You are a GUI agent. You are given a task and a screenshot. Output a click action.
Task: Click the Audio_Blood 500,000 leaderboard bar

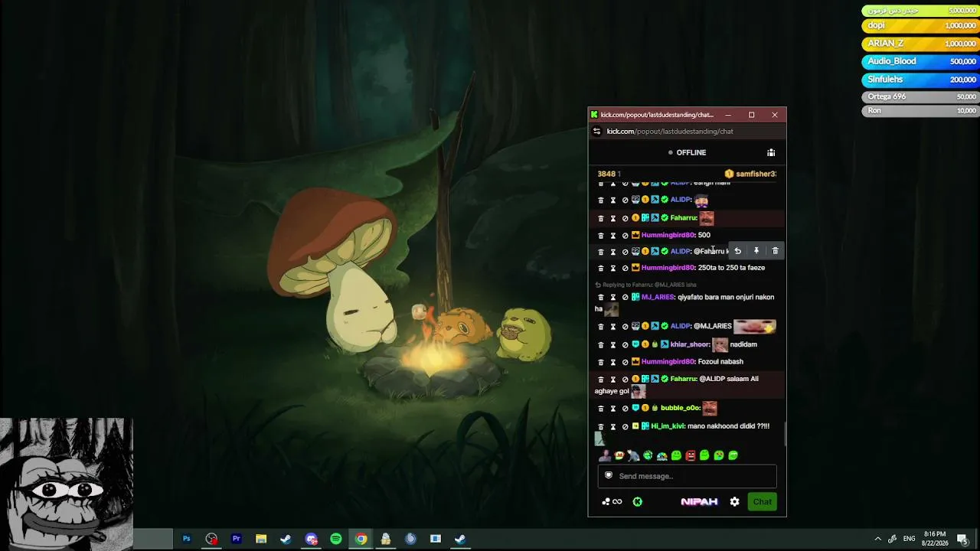tap(921, 62)
